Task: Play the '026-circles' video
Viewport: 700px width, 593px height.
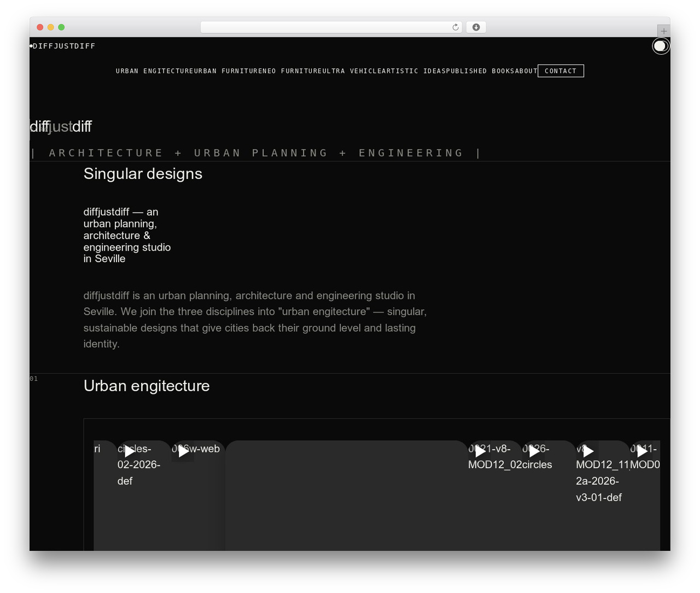Action: pyautogui.click(x=534, y=451)
